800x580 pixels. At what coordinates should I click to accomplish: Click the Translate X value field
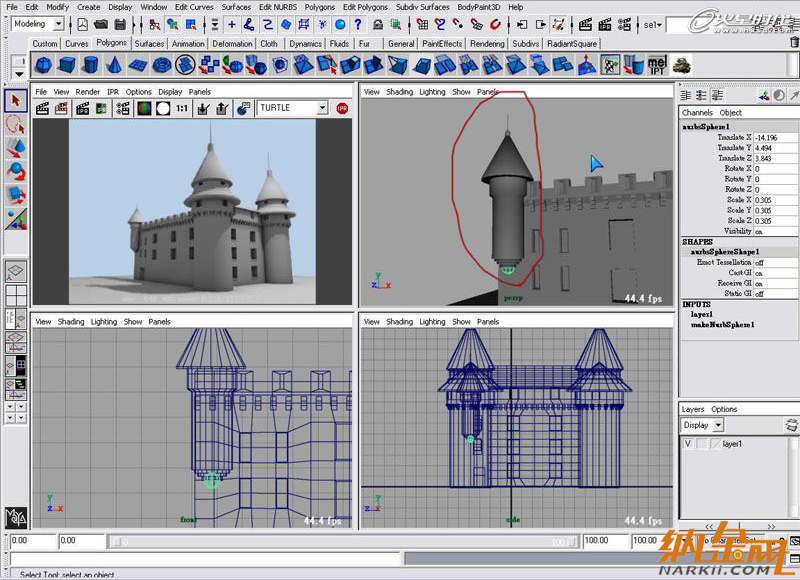764,137
